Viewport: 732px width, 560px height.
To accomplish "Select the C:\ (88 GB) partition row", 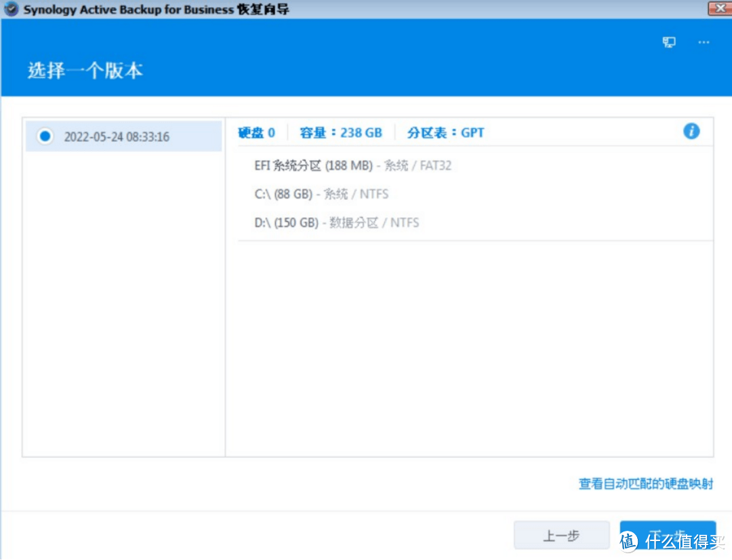I will tap(321, 195).
